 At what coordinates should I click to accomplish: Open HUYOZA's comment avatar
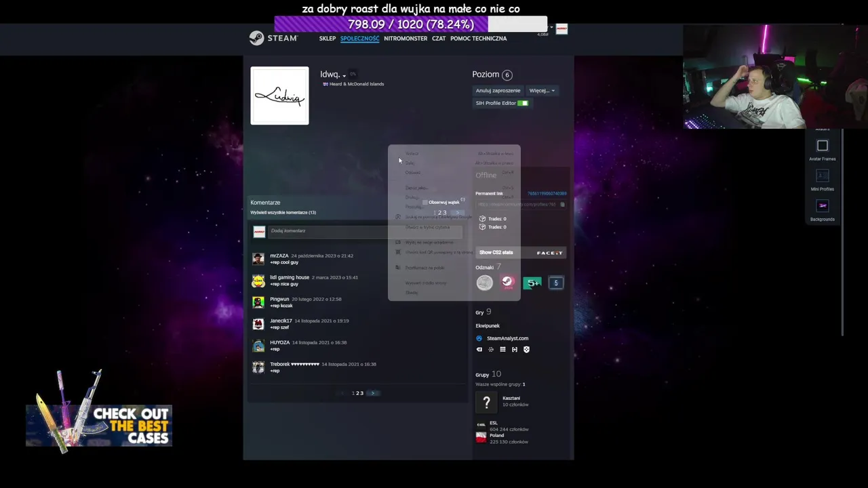[x=258, y=346]
